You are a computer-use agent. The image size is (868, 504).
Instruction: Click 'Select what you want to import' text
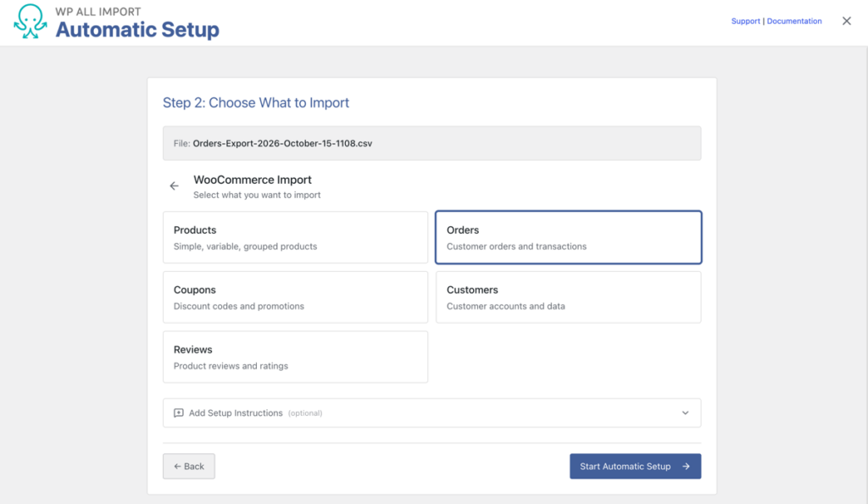coord(257,195)
